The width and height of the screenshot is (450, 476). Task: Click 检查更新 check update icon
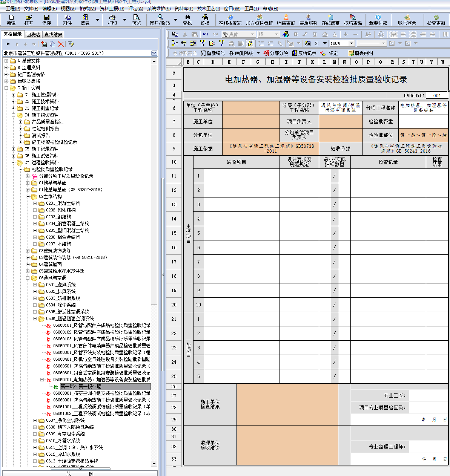coord(436,20)
